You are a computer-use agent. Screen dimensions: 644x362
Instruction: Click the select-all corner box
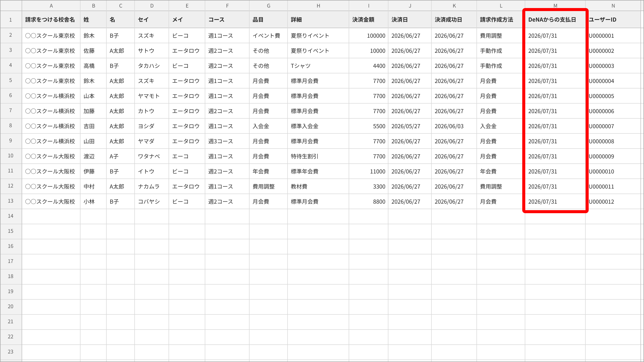[x=11, y=6]
